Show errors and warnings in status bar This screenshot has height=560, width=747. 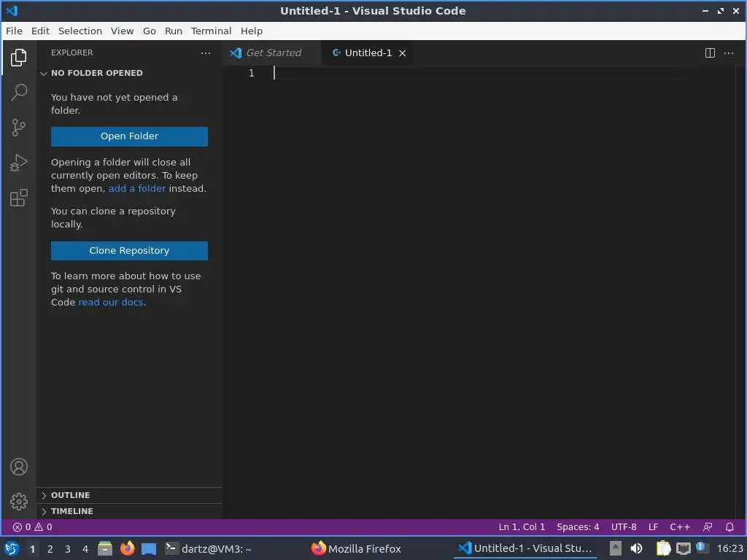[32, 527]
